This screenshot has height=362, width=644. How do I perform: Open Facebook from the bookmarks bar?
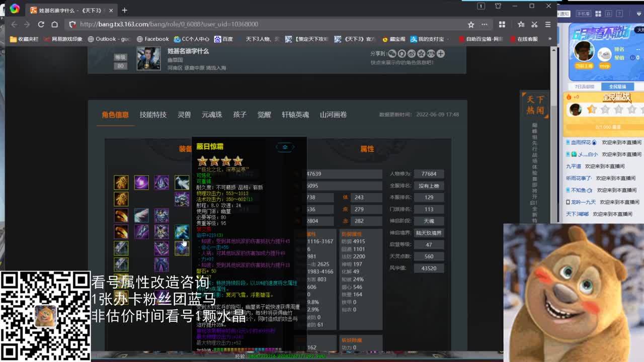152,39
